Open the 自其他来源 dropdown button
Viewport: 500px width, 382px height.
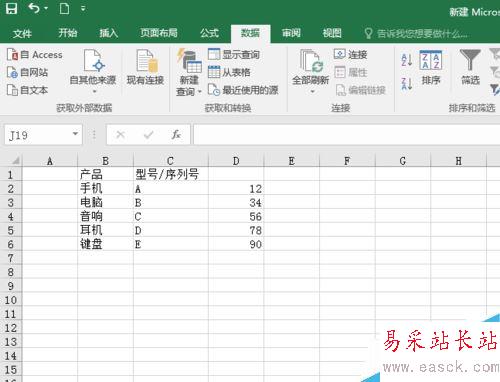tap(93, 71)
